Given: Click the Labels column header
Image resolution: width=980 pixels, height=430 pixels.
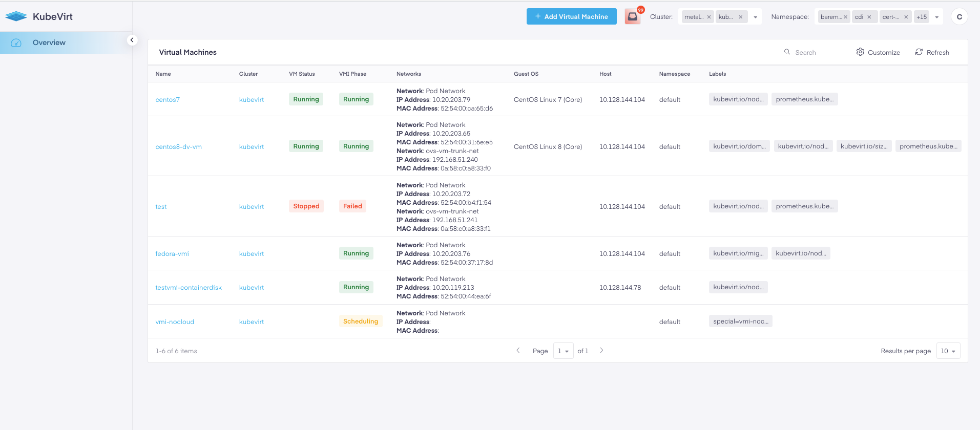Looking at the screenshot, I should click(x=717, y=74).
